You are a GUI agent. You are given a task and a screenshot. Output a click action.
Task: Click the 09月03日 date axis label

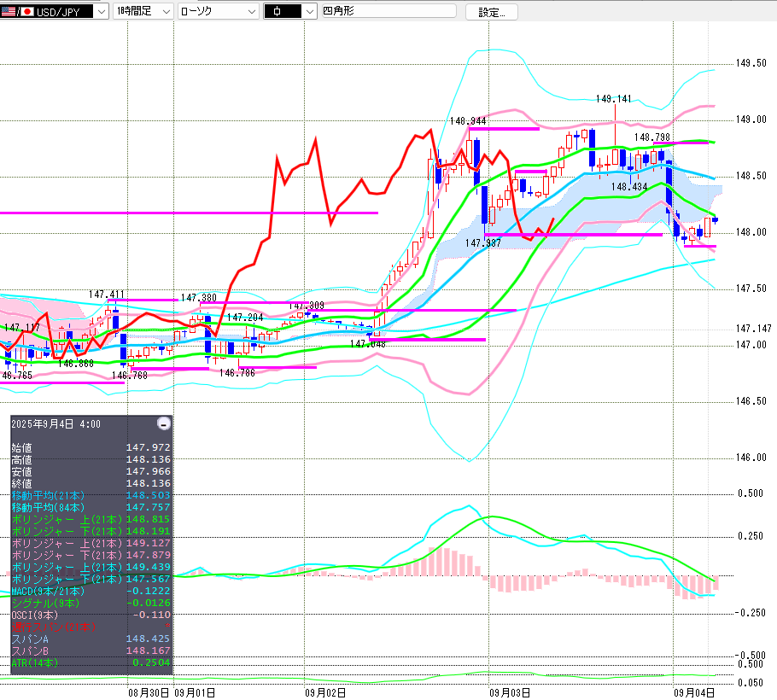point(510,692)
